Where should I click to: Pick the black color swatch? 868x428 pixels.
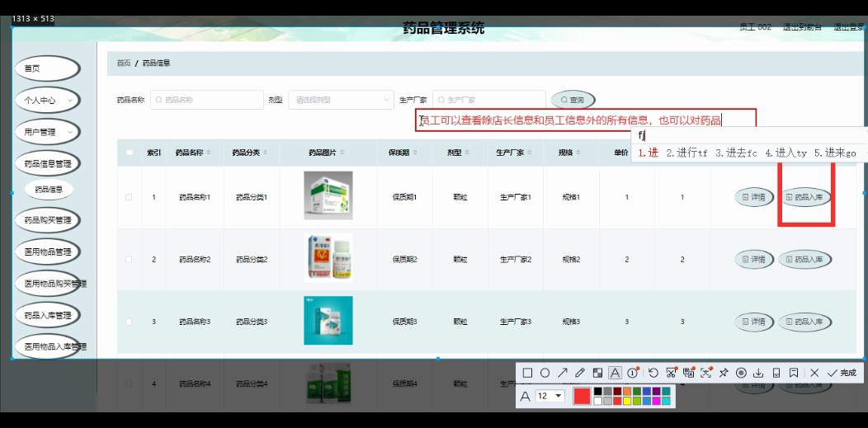pos(598,392)
